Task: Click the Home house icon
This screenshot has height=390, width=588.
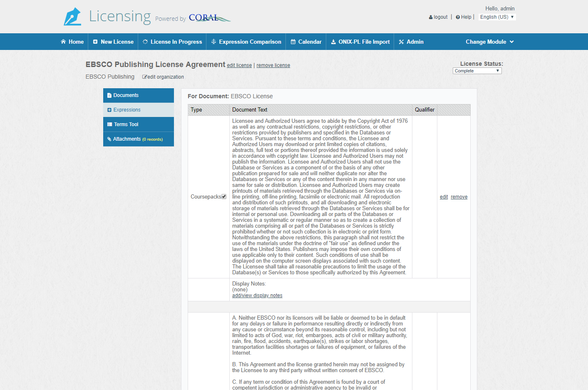Action: tap(63, 42)
